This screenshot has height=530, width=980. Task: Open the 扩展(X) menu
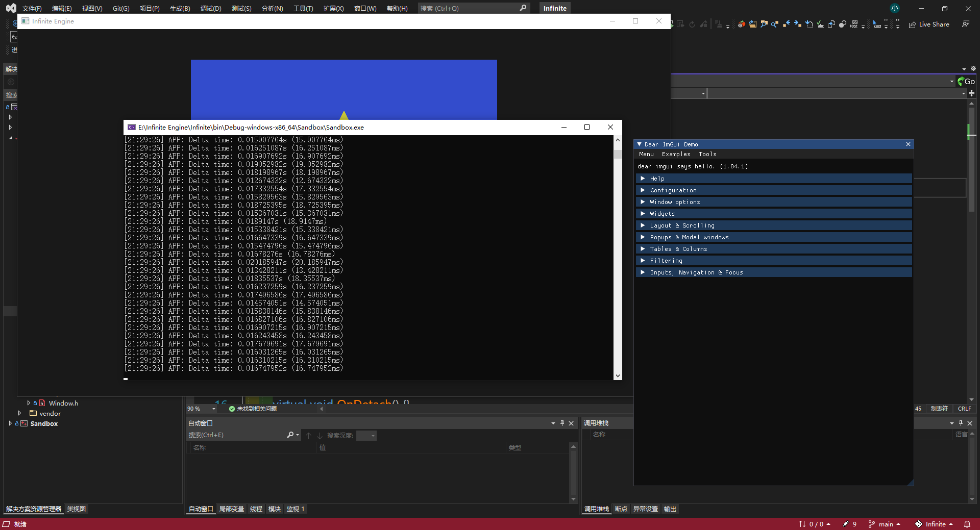point(333,8)
